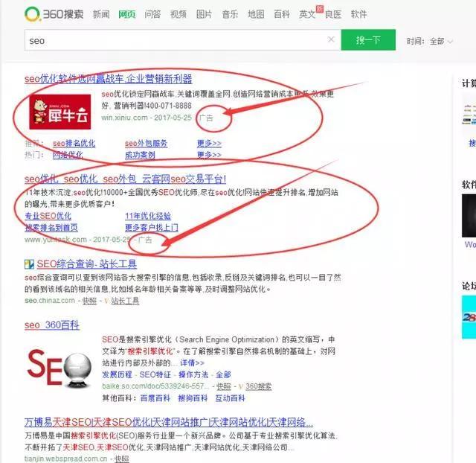Open the 英文 tab
The width and height of the screenshot is (476, 463).
click(x=307, y=14)
